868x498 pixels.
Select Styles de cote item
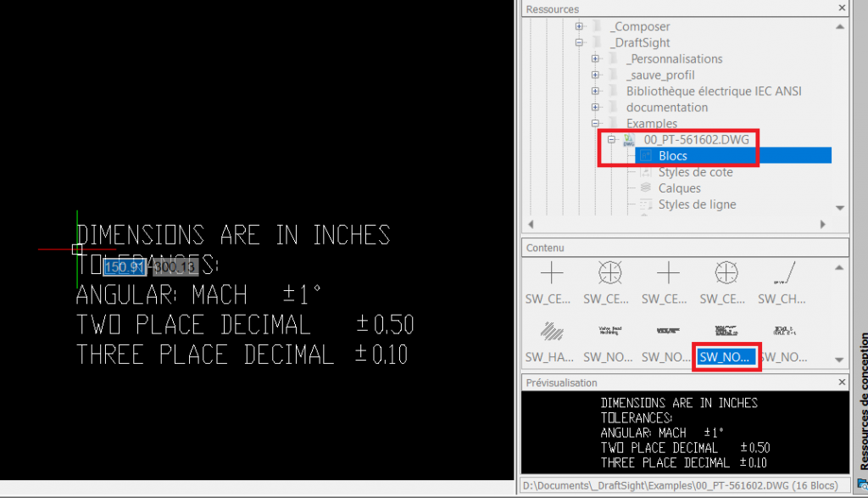pos(695,172)
